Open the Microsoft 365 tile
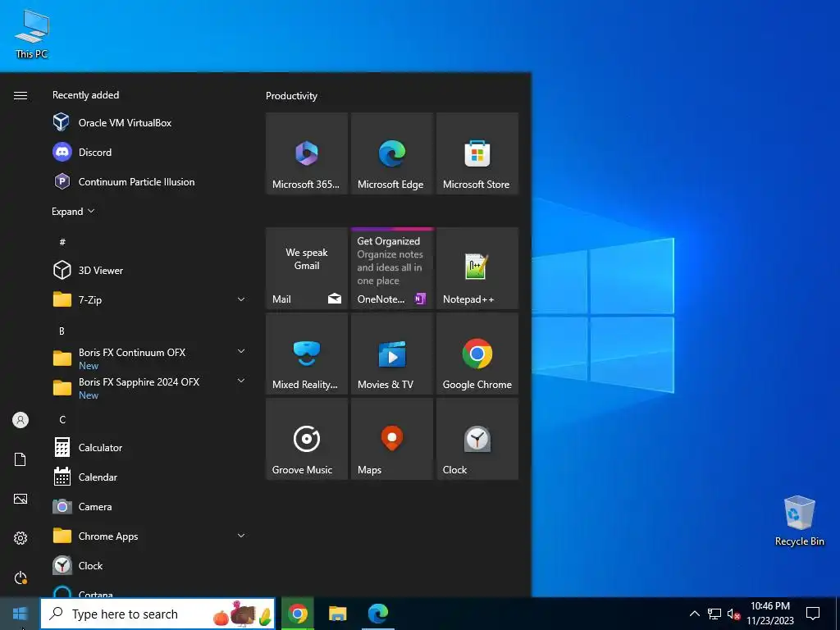 [307, 153]
